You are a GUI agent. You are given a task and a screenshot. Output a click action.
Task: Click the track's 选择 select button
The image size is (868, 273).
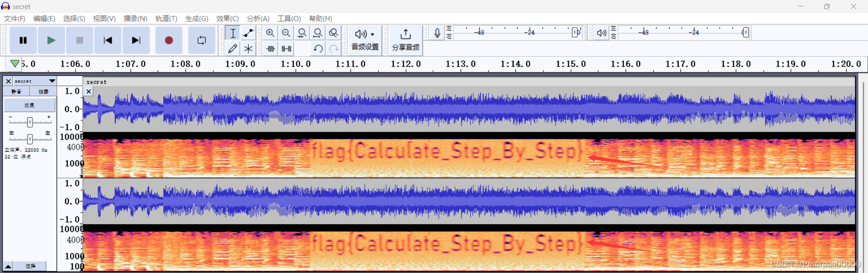pos(30,266)
